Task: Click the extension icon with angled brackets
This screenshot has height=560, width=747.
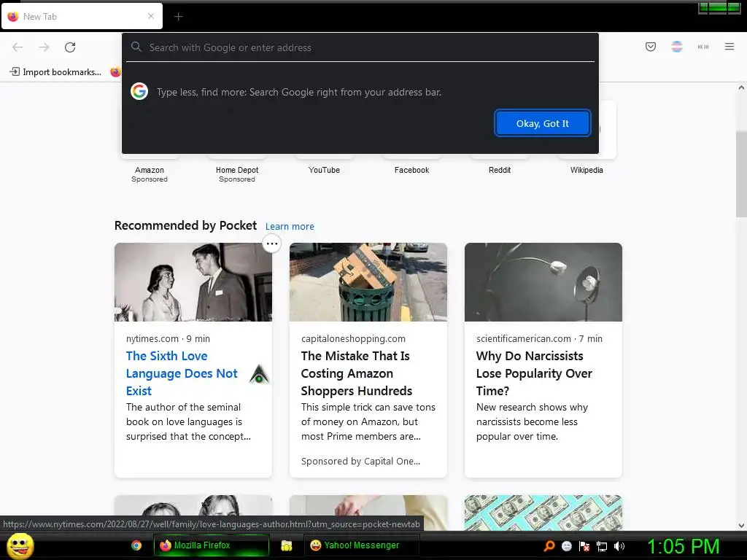Action: [703, 47]
